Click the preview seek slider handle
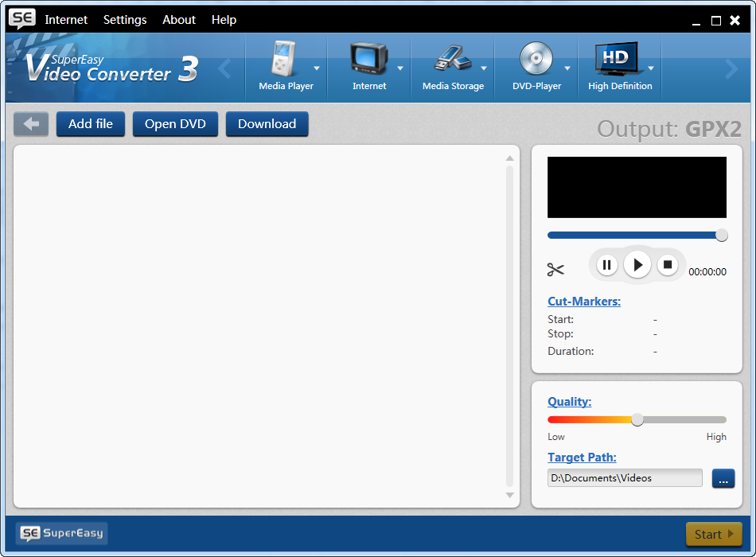The width and height of the screenshot is (756, 557). tap(721, 236)
